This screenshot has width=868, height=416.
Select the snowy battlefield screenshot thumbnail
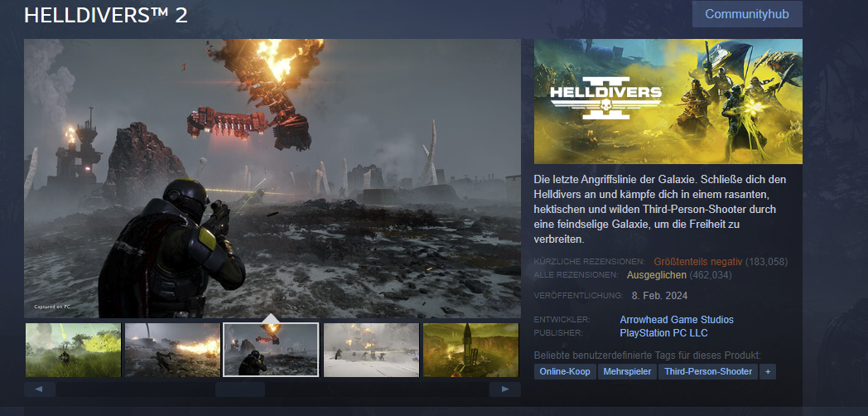[371, 350]
